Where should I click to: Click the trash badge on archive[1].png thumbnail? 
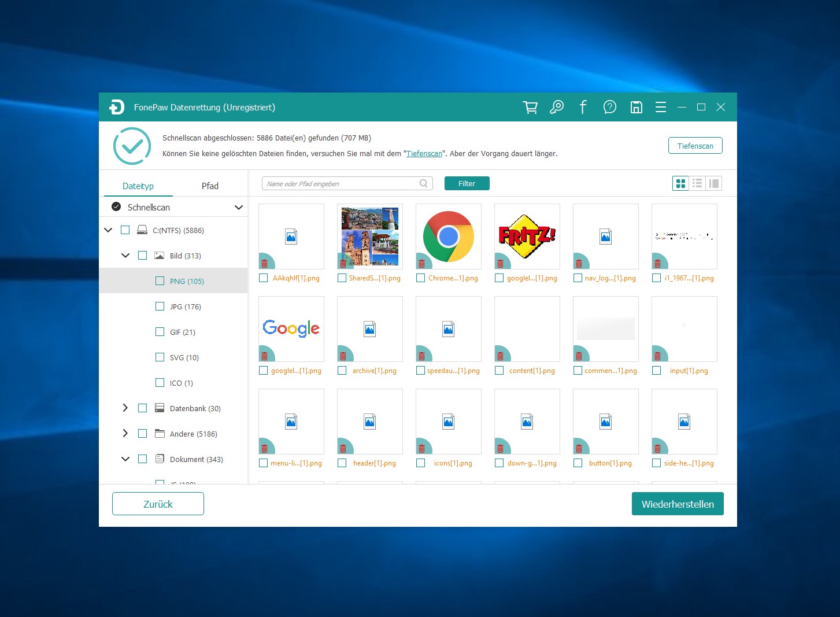[x=343, y=356]
